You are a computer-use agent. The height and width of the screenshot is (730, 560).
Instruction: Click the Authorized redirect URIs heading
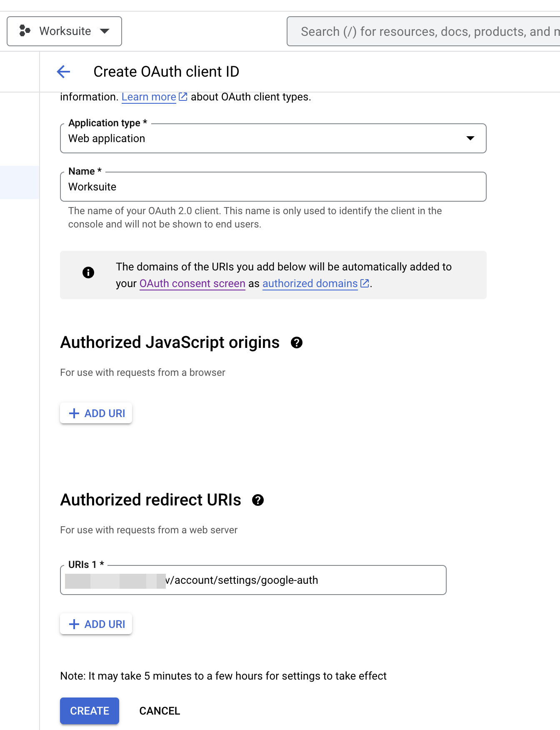(151, 500)
